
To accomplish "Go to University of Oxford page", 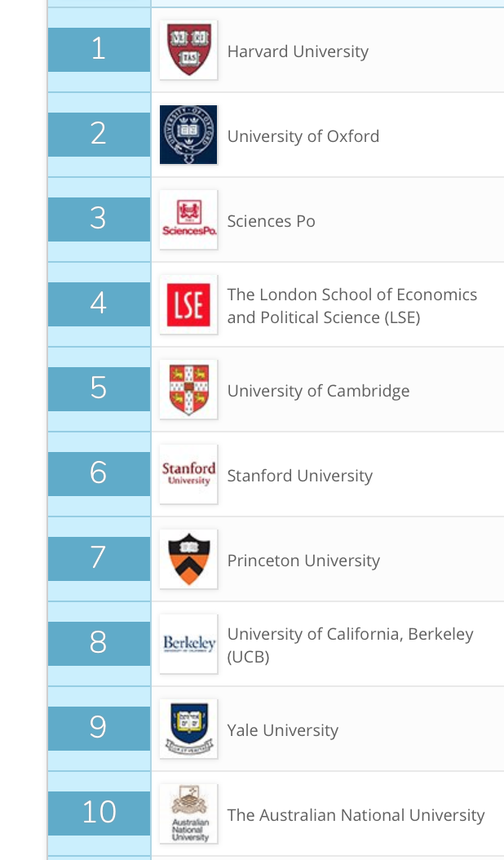I will coord(303,136).
